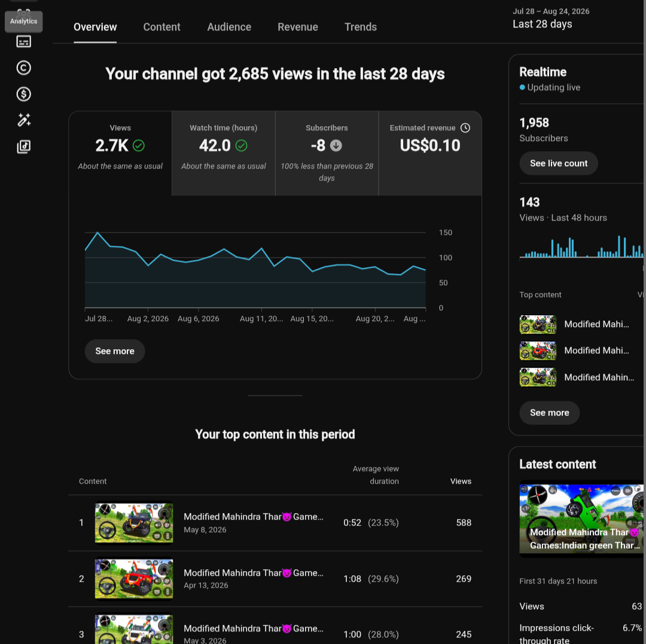Click the Watch time green checkmark icon

tap(242, 145)
